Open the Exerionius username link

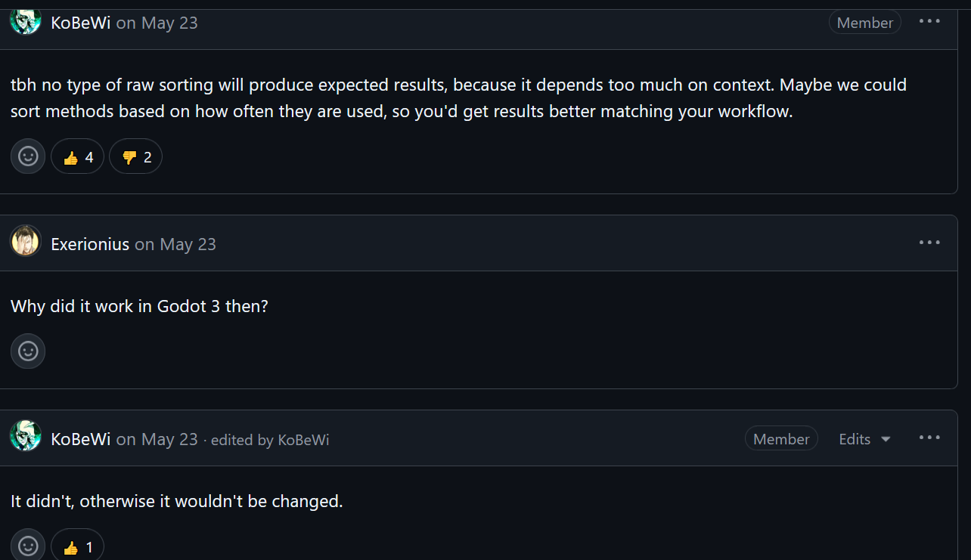(90, 244)
